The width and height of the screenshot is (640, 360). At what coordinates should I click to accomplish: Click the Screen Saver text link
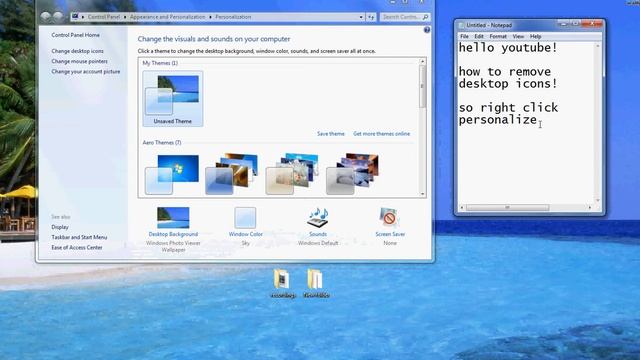(390, 234)
